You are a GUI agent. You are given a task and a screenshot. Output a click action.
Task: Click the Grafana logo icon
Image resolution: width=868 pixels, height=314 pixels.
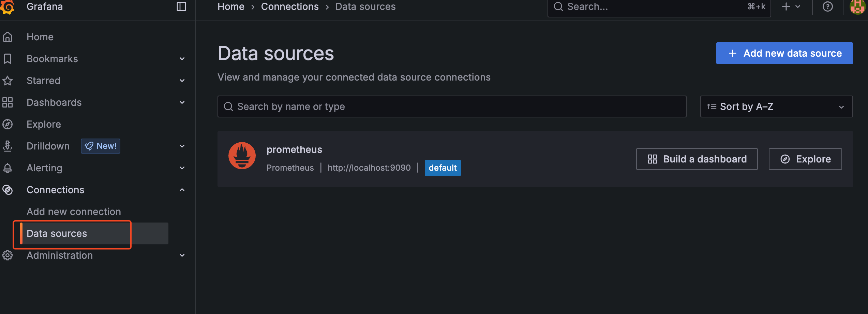pos(8,7)
